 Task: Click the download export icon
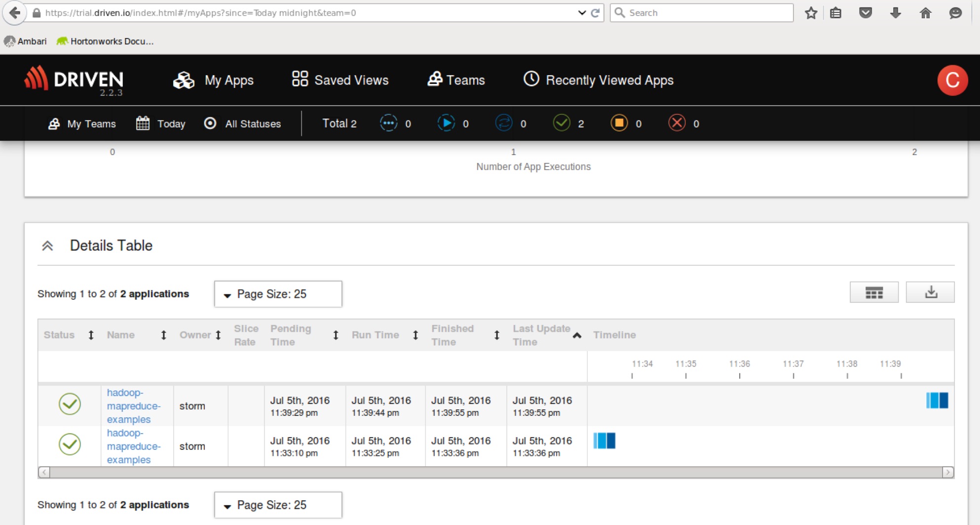click(x=930, y=292)
